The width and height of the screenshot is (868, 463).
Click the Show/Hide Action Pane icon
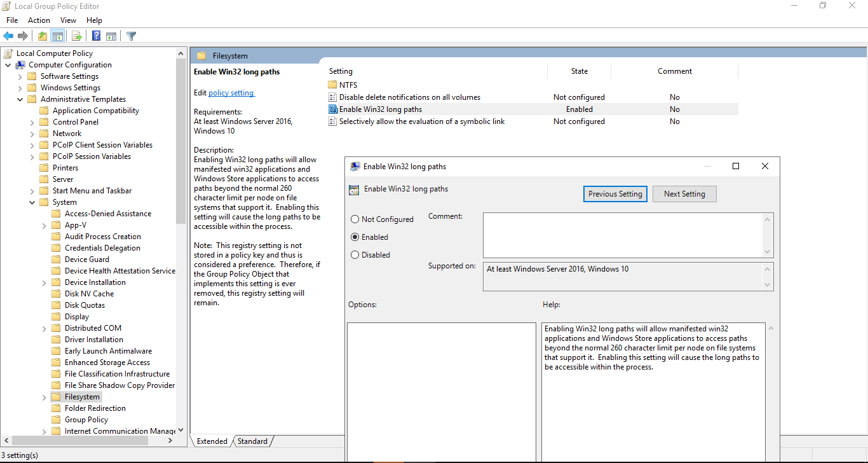[x=111, y=36]
